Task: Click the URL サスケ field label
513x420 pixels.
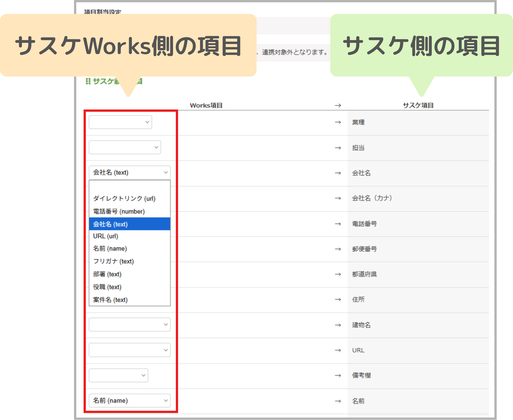Action: pyautogui.click(x=358, y=350)
